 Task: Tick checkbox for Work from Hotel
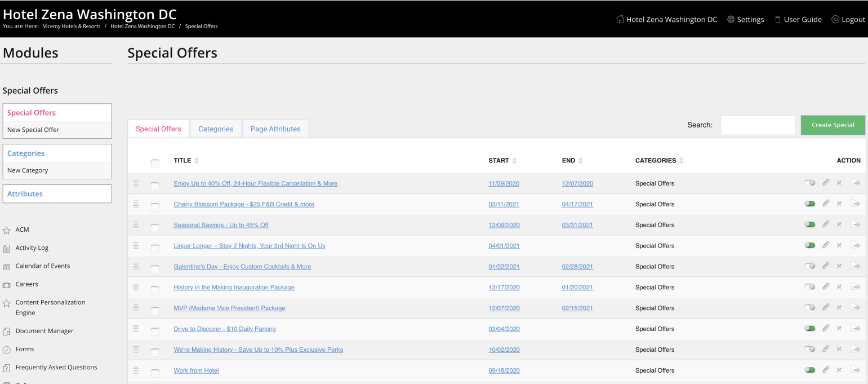(155, 373)
